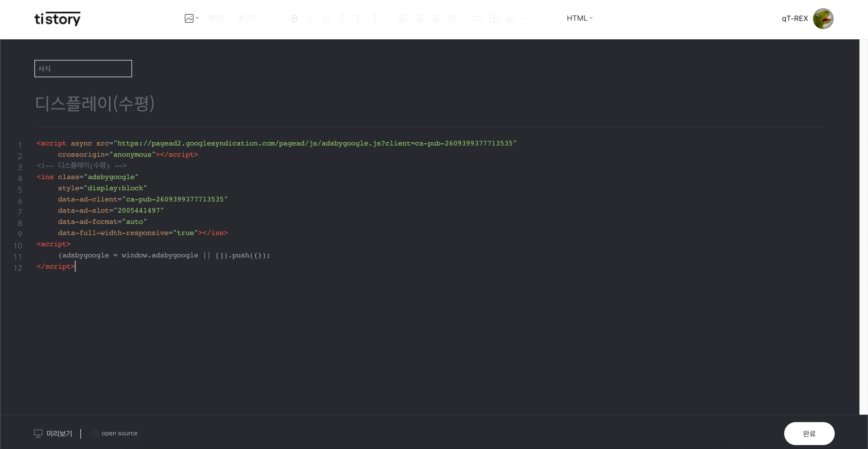
Task: Click the 서식 category input field
Action: pyautogui.click(x=83, y=69)
